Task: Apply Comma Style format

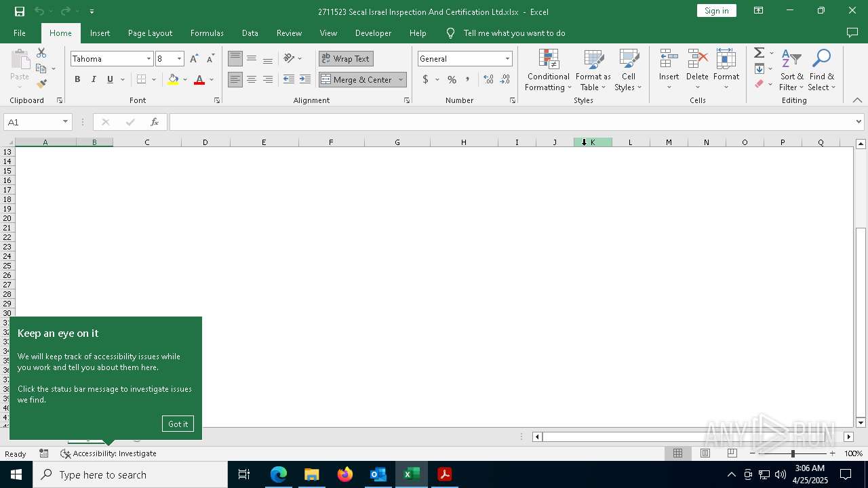Action: 468,79
